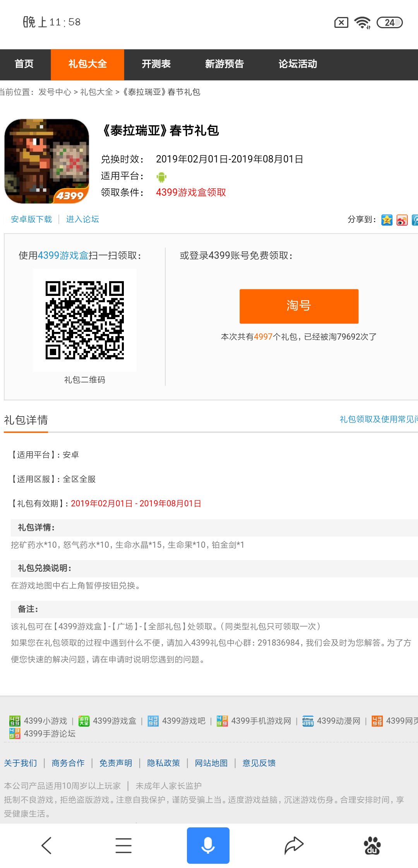Screen dimensions: 418x868
Task: Open the 开测表 navigation tab
Action: tap(156, 64)
